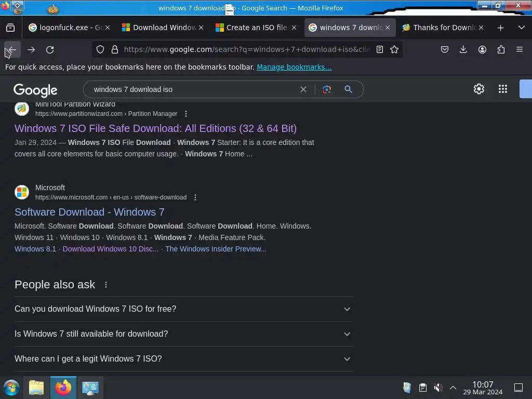The width and height of the screenshot is (532, 399).
Task: Open clock showing 10:07
Action: 483,388
